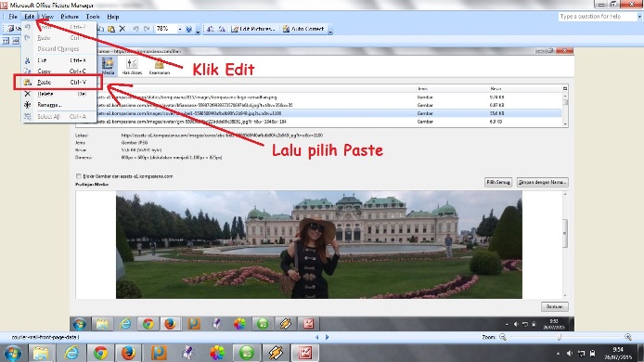The width and height of the screenshot is (644, 362).
Task: Expand the Auto Correct toolbar options arrow
Action: pyautogui.click(x=330, y=30)
